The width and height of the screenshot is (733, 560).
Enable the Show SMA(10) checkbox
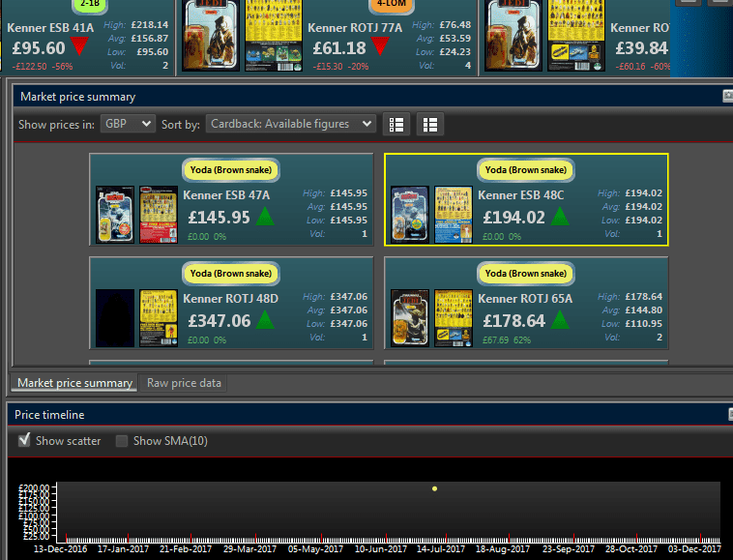tap(122, 441)
